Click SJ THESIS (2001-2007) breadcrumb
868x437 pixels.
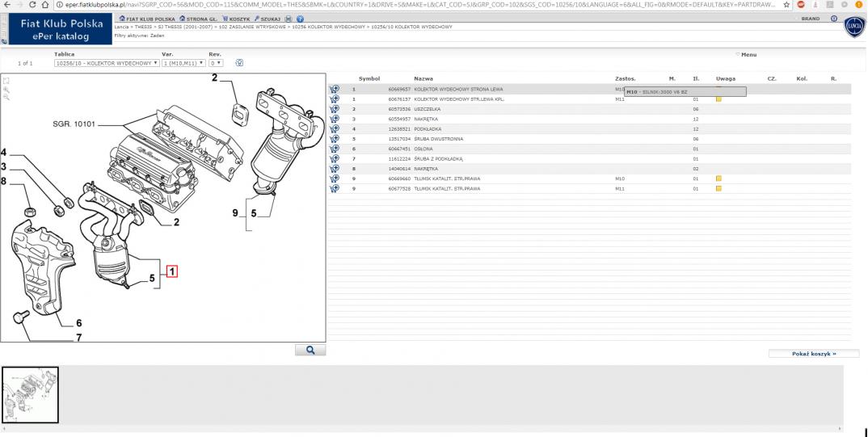[x=187, y=27]
